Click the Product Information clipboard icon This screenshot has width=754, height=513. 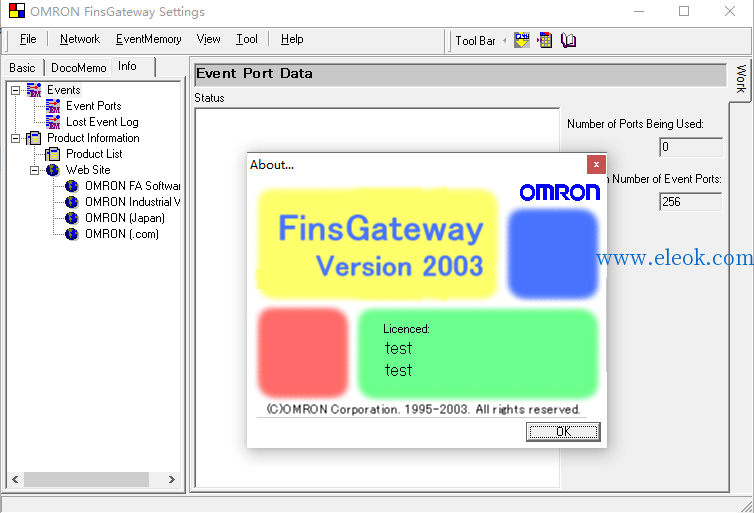point(34,138)
